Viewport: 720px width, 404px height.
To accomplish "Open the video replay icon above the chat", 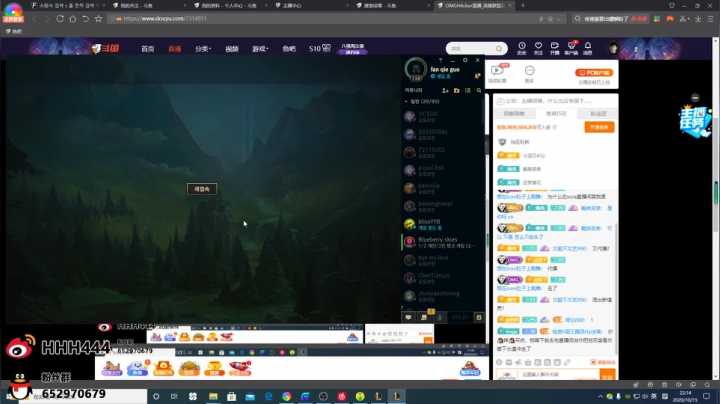I will click(497, 73).
